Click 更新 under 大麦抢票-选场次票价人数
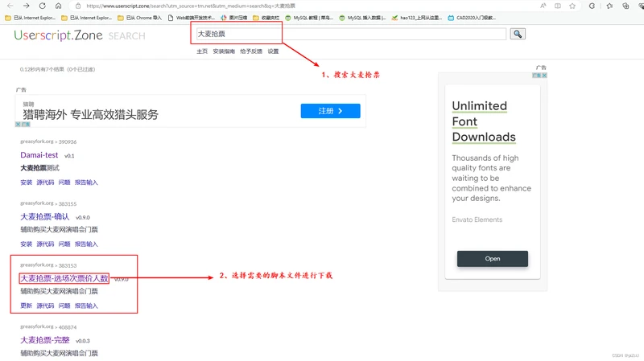Image resolution: width=644 pixels, height=361 pixels. coord(27,306)
